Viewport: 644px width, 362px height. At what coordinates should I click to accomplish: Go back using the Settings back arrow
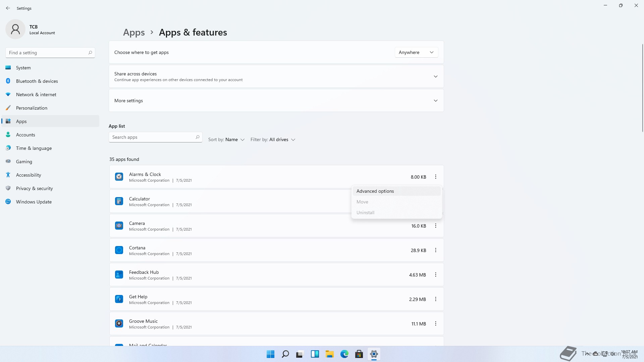(x=8, y=8)
